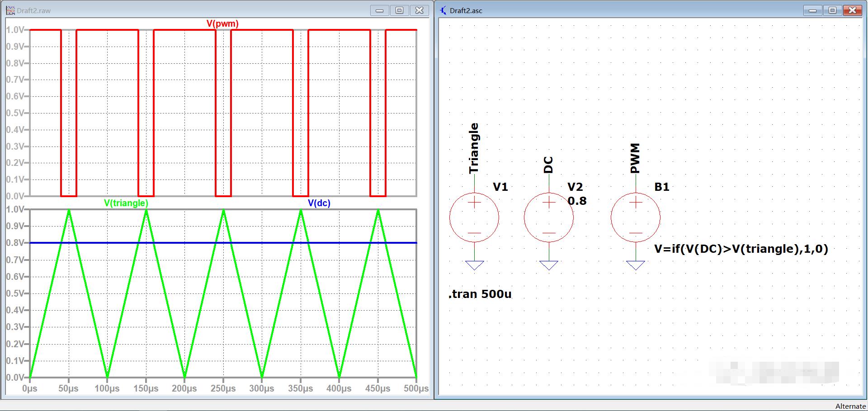Screen dimensions: 868x411
Task: Select the V2 voltage source symbol
Action: coord(549,217)
